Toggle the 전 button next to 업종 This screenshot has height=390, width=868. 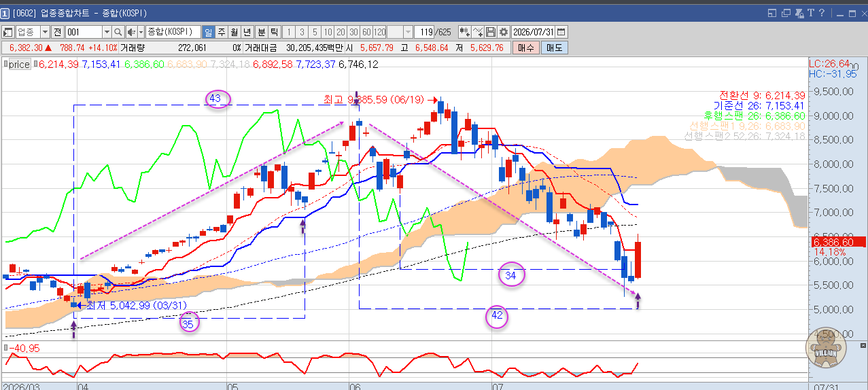[57, 32]
